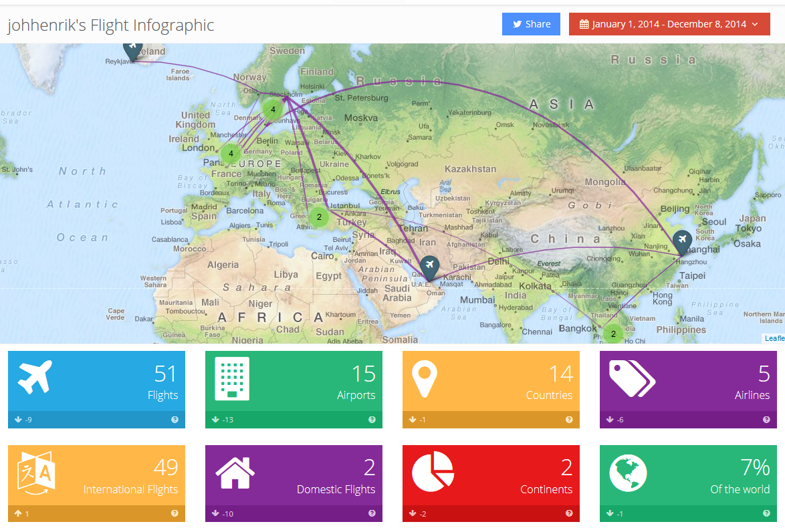Image resolution: width=785 pixels, height=532 pixels.
Task: Click the pie chart icon in Continents tile
Action: (x=433, y=472)
